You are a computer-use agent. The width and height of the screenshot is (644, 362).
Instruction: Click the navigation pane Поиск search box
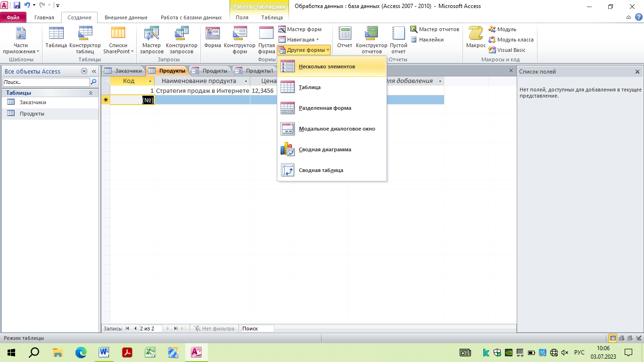(46, 82)
